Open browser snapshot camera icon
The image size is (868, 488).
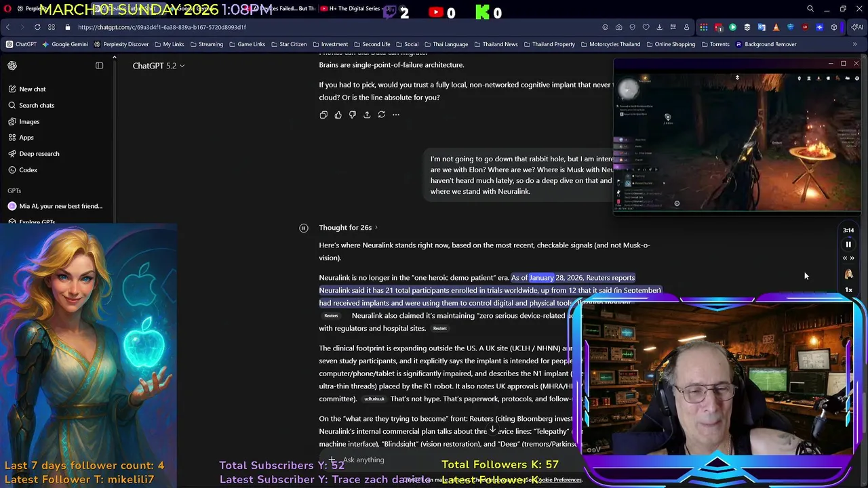point(618,27)
